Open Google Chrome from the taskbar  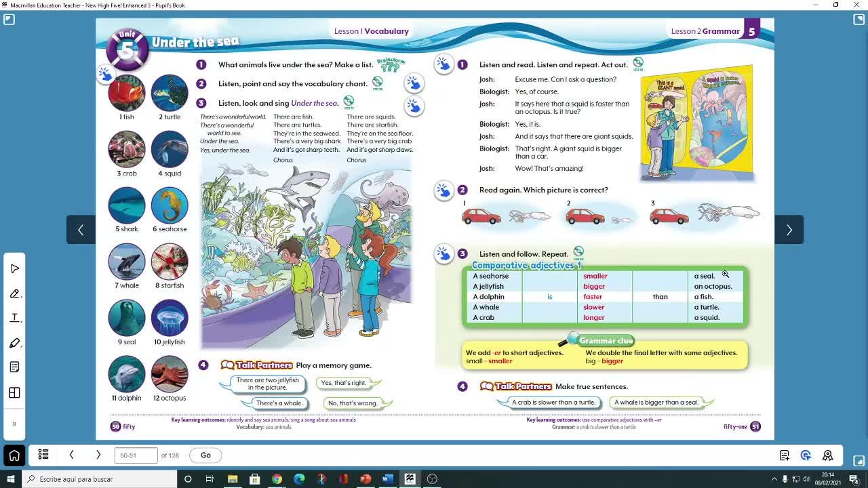tap(277, 479)
